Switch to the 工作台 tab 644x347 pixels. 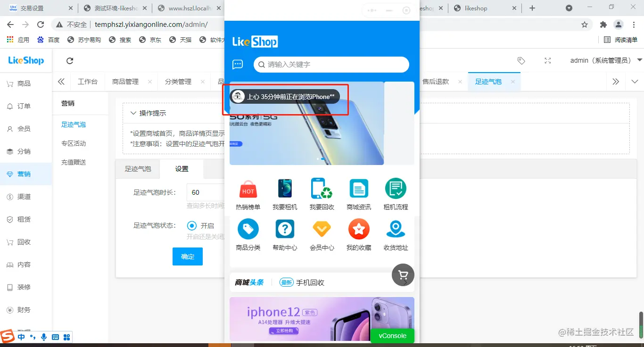coord(88,82)
